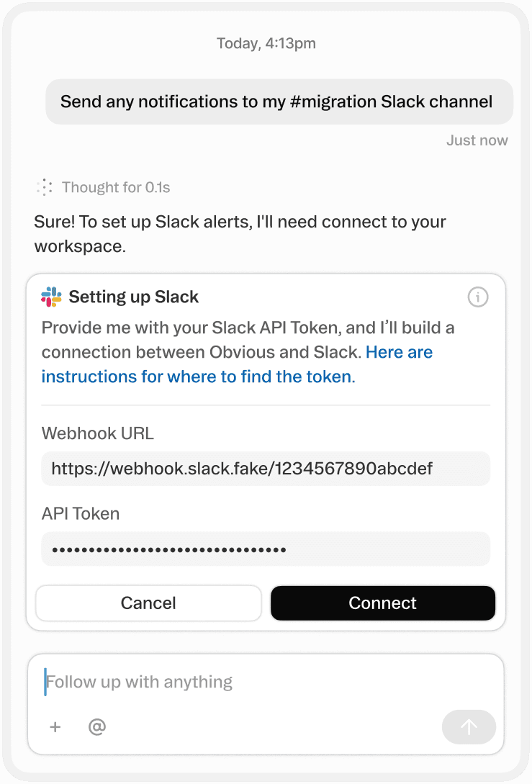This screenshot has width=532, height=784.
Task: Open the info icon on the Slack card
Action: tap(477, 297)
